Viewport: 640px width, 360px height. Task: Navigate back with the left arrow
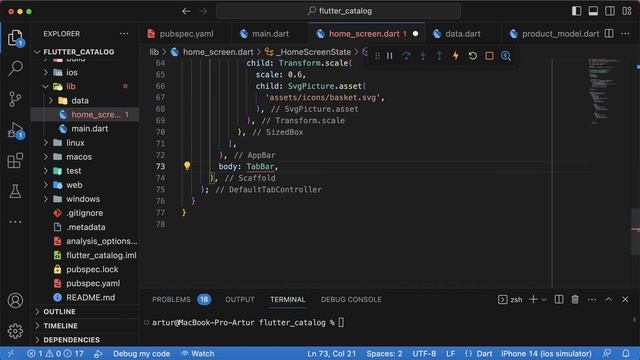(186, 11)
